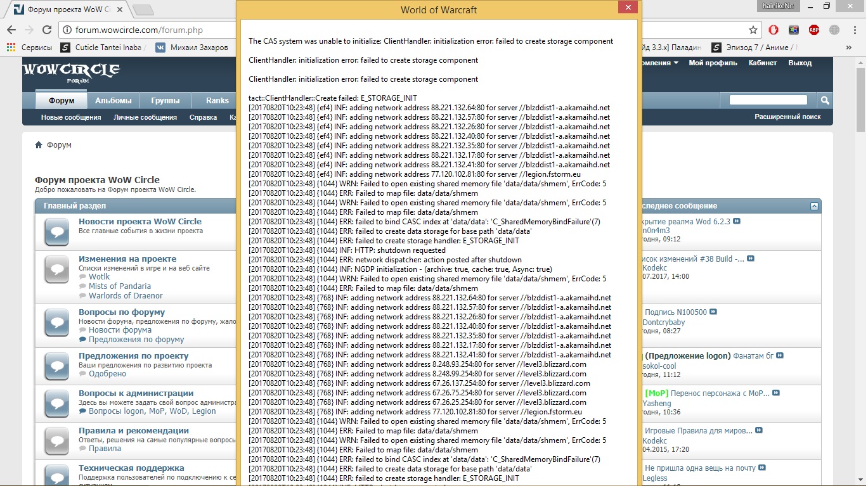The height and width of the screenshot is (486, 868).
Task: Reload the page with refresh icon
Action: tap(46, 30)
